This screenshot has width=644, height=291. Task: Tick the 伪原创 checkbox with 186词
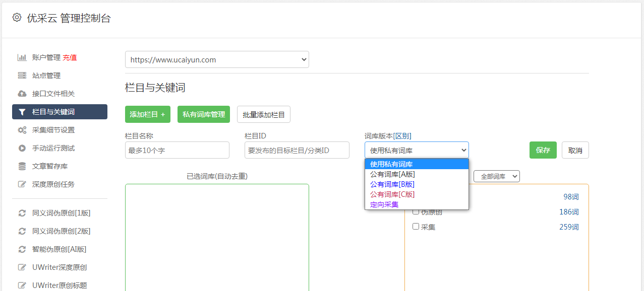coord(416,211)
